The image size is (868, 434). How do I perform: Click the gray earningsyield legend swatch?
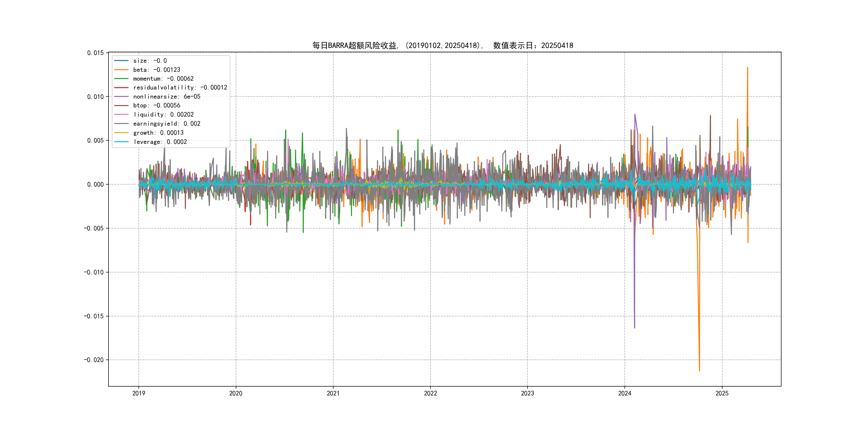121,124
